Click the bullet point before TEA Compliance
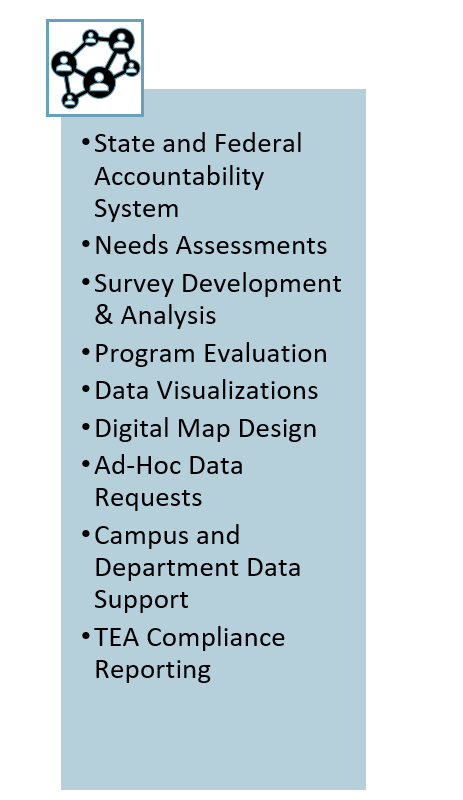This screenshot has width=463, height=800. click(x=85, y=636)
